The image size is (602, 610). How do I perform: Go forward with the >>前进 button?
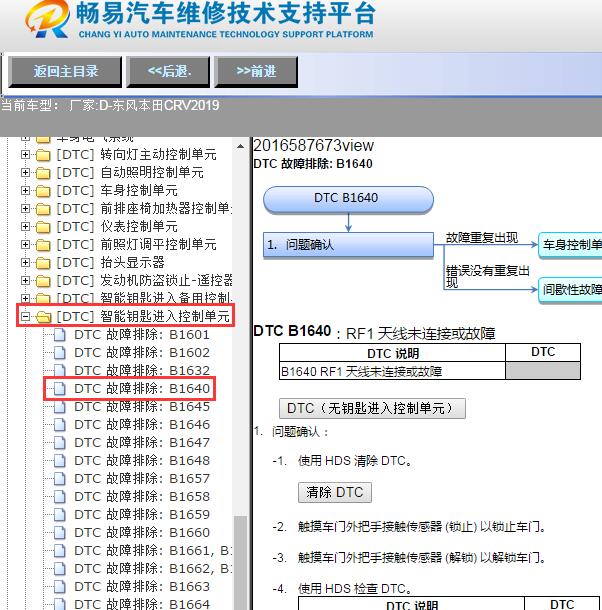click(x=256, y=72)
